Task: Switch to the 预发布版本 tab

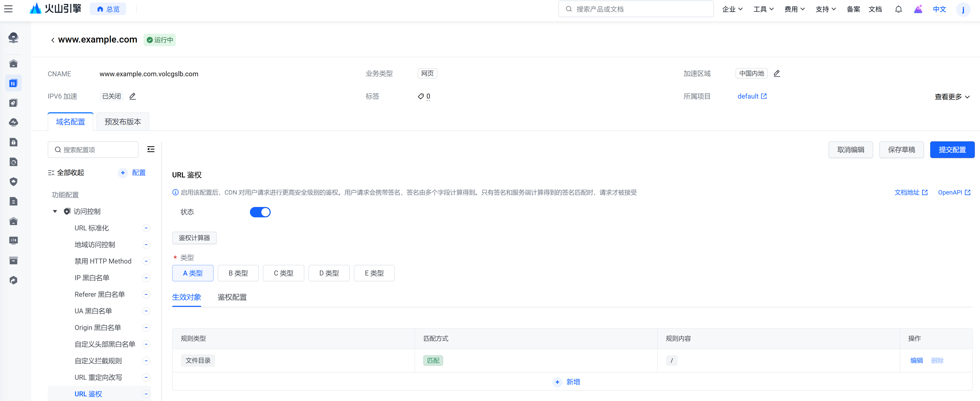Action: tap(122, 122)
